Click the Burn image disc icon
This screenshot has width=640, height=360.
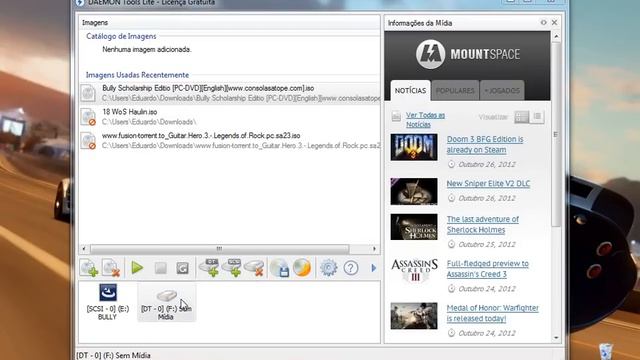click(302, 268)
